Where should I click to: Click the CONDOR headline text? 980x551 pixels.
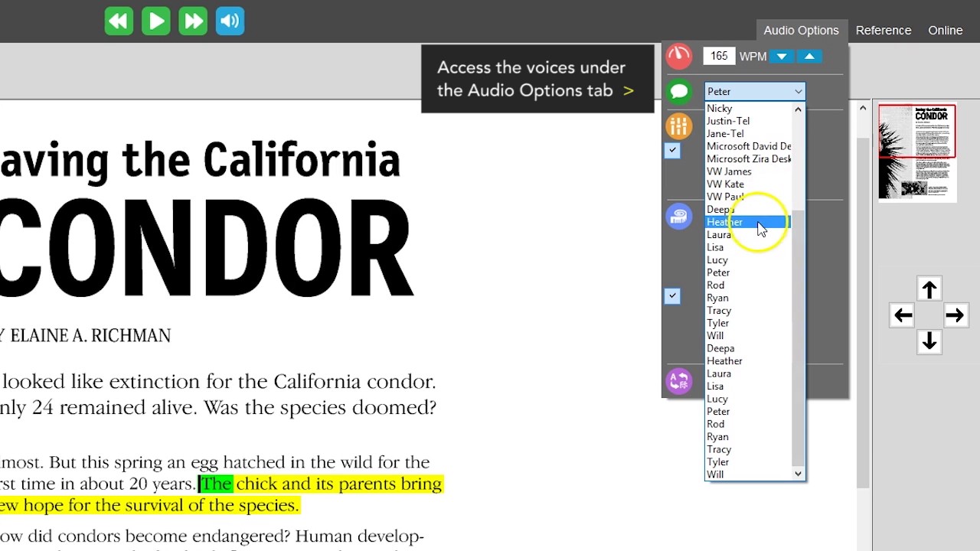207,248
